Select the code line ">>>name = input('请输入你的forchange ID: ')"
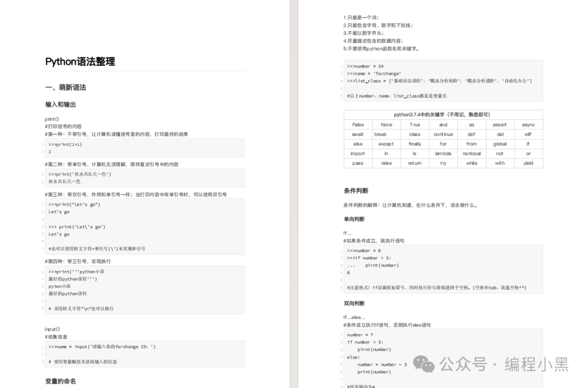The height and width of the screenshot is (388, 588). 102,347
